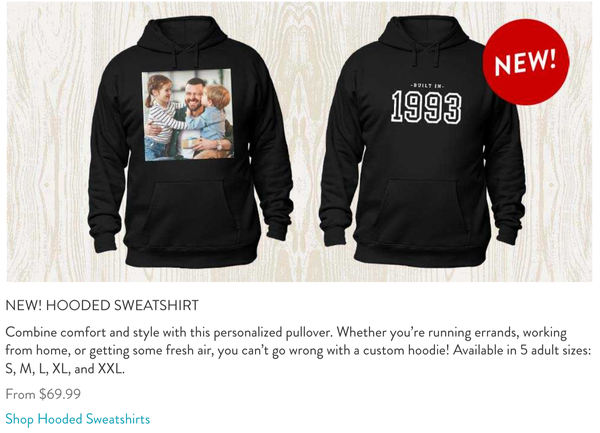This screenshot has height=433, width=600.
Task: Click the 1993 varsity number graphic
Action: click(x=426, y=107)
